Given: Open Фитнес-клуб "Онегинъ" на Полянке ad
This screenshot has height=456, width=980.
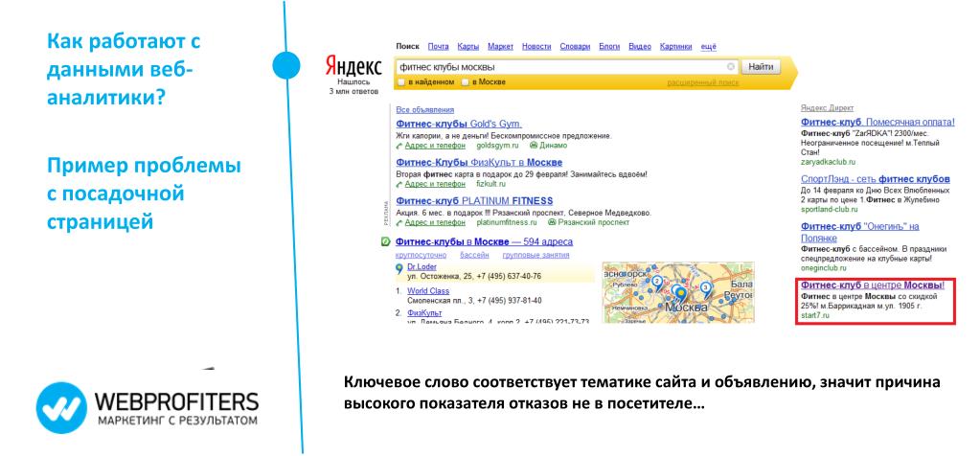Looking at the screenshot, I should pyautogui.click(x=860, y=232).
